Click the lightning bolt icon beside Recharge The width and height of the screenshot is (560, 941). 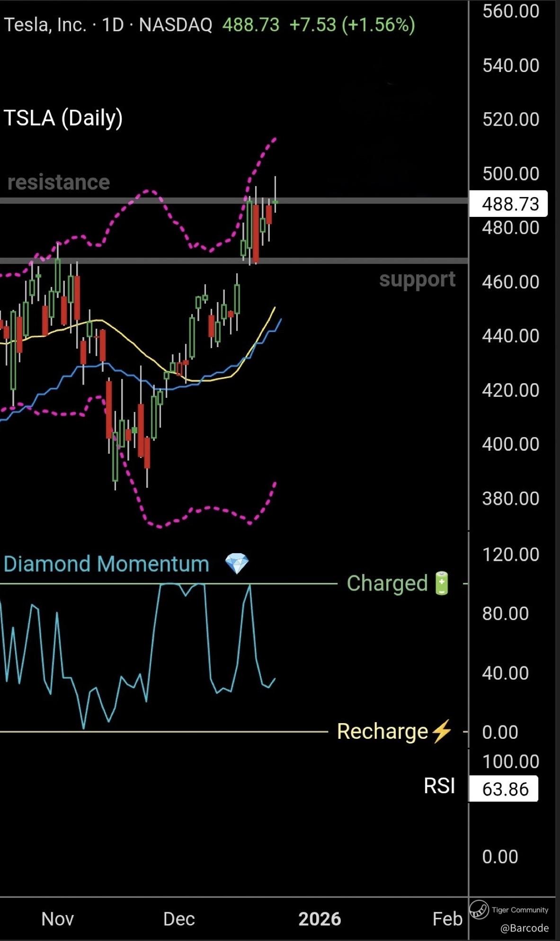tap(442, 731)
